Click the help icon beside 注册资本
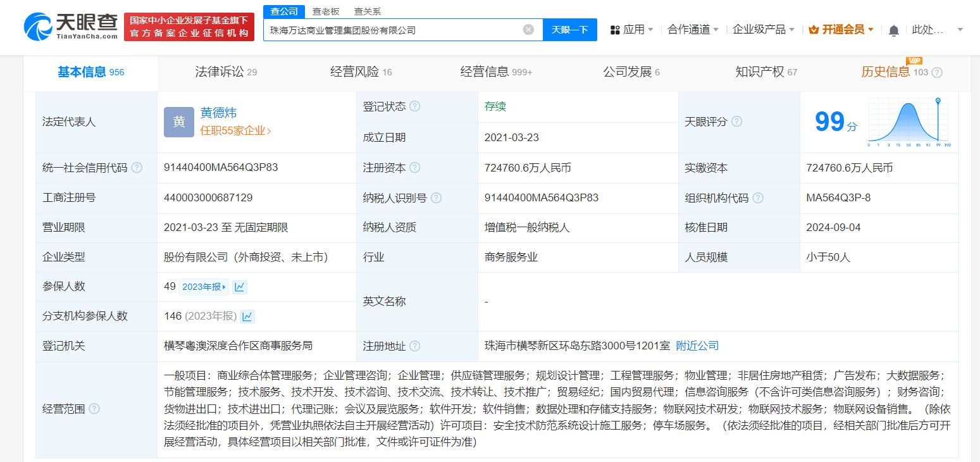 pyautogui.click(x=416, y=168)
